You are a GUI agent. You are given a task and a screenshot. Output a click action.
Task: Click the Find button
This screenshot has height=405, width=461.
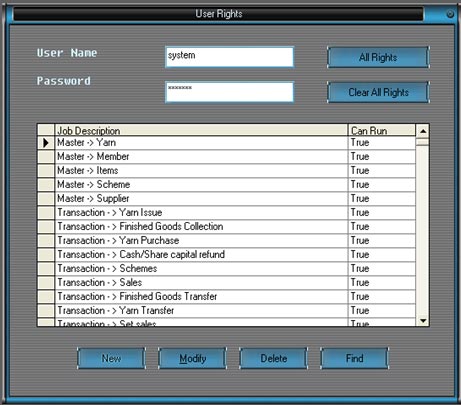354,358
